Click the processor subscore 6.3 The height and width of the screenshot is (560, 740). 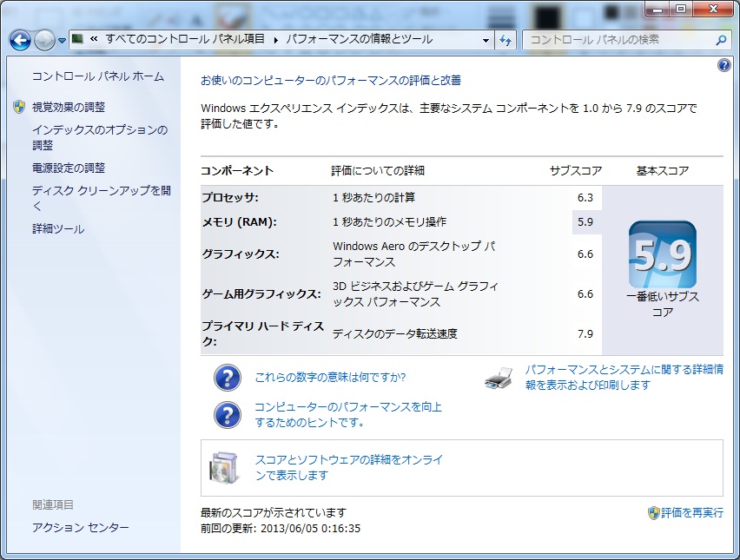pyautogui.click(x=585, y=197)
